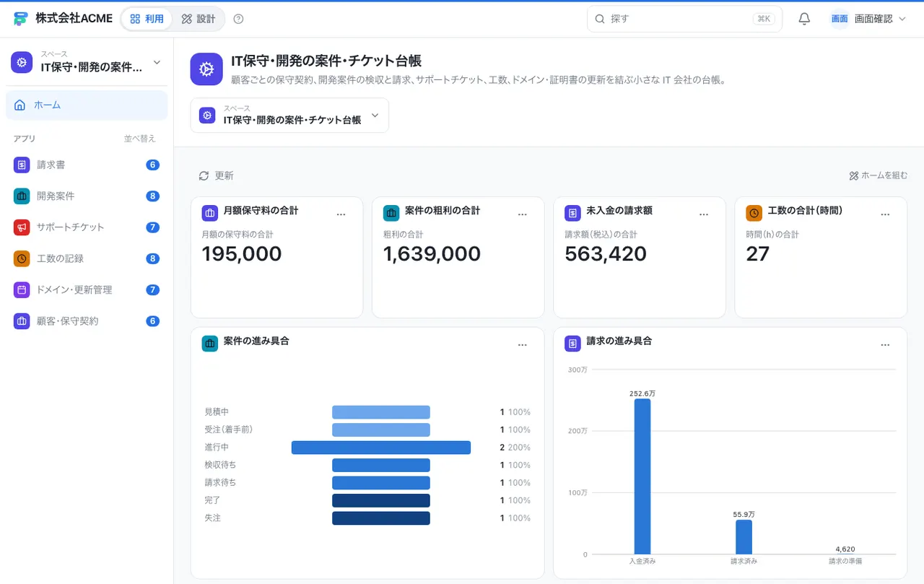This screenshot has height=584, width=924.
Task: Open the space dropdown under the page title
Action: click(289, 116)
